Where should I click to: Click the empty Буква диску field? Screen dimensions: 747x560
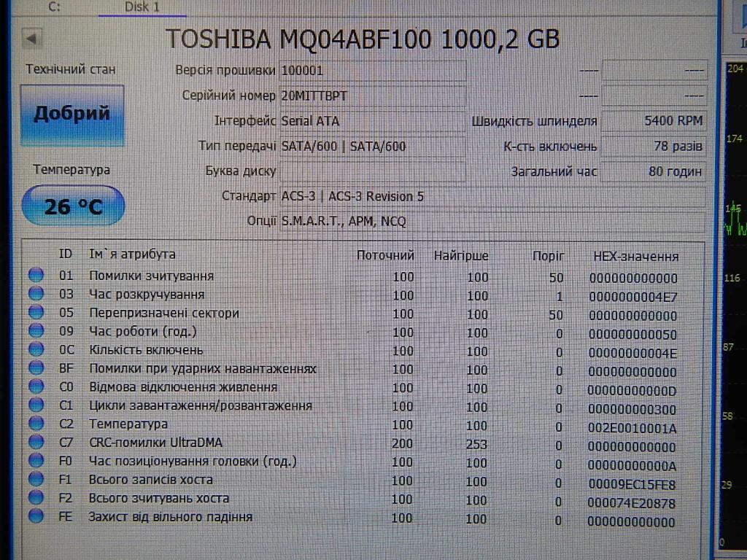(373, 171)
